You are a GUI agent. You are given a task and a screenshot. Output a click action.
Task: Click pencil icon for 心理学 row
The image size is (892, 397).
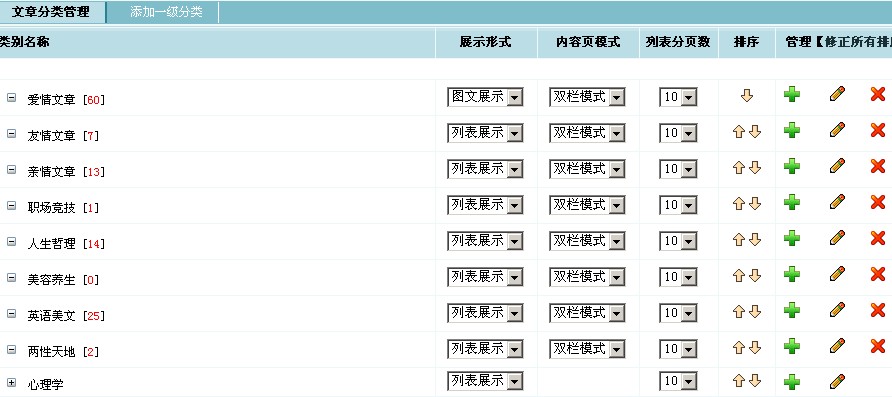tap(837, 381)
